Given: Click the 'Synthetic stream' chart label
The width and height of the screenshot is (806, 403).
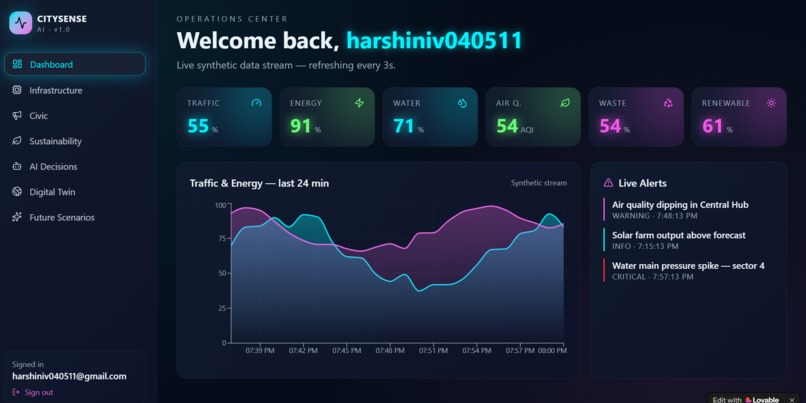Looking at the screenshot, I should (x=539, y=183).
